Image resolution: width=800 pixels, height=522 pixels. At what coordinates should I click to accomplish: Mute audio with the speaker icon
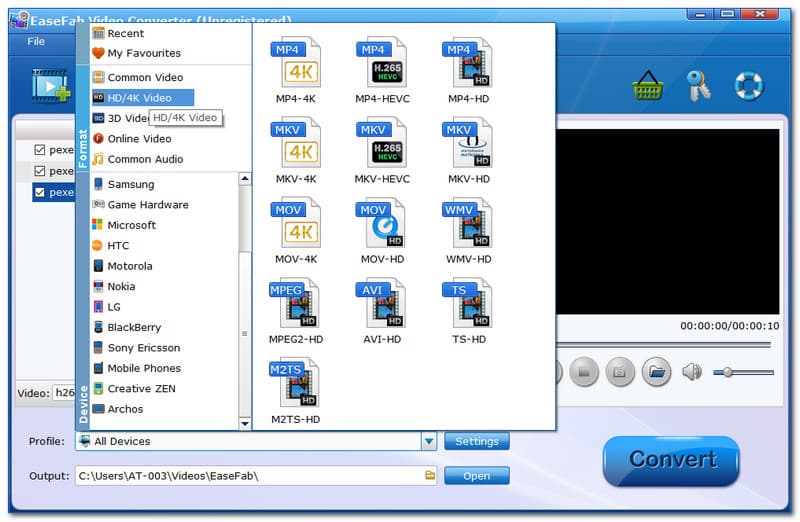(692, 372)
